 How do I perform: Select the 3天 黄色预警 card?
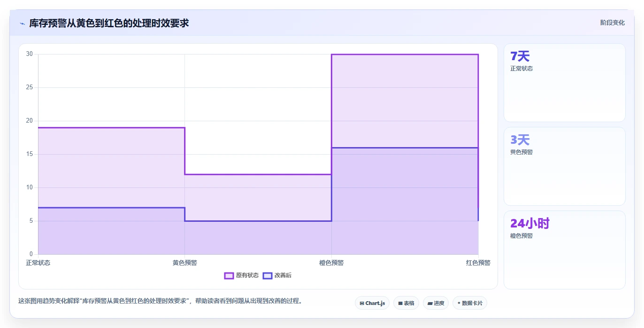pyautogui.click(x=564, y=166)
